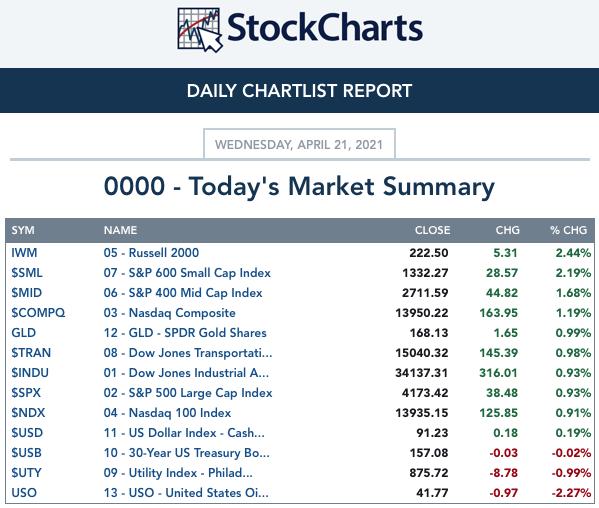Image resolution: width=599 pixels, height=508 pixels.
Task: Sort by the CLOSE column header
Action: pyautogui.click(x=432, y=230)
